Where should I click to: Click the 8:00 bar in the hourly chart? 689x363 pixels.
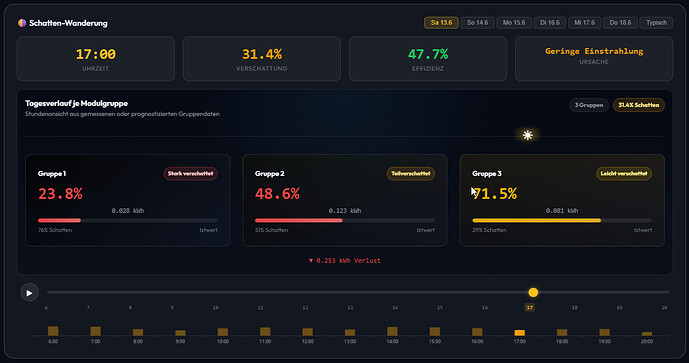coord(138,332)
